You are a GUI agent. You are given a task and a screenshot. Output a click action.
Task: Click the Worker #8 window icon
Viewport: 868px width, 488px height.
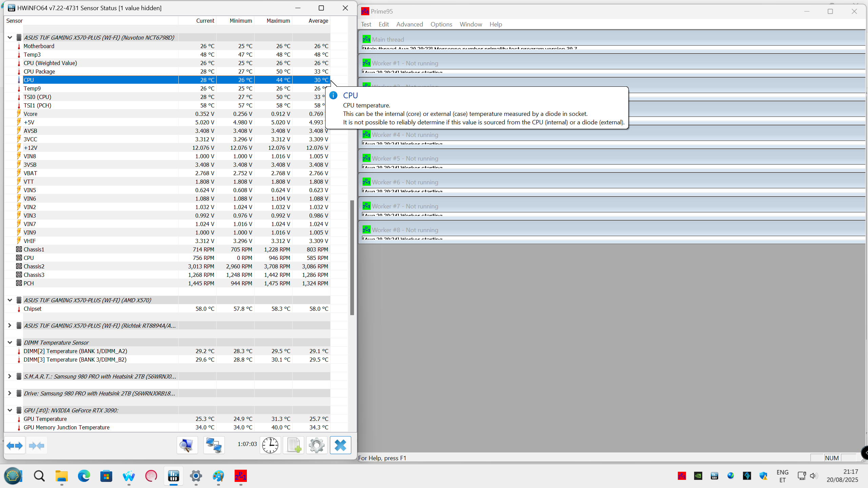point(366,229)
